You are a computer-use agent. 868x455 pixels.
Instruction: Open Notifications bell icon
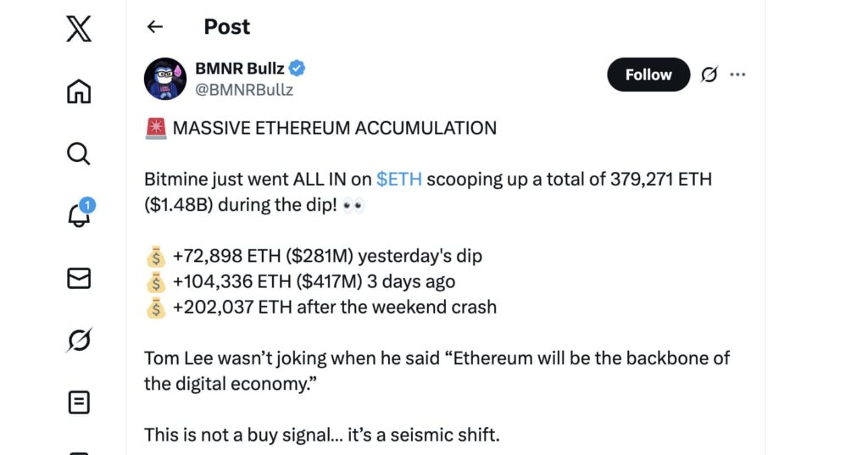click(x=79, y=215)
